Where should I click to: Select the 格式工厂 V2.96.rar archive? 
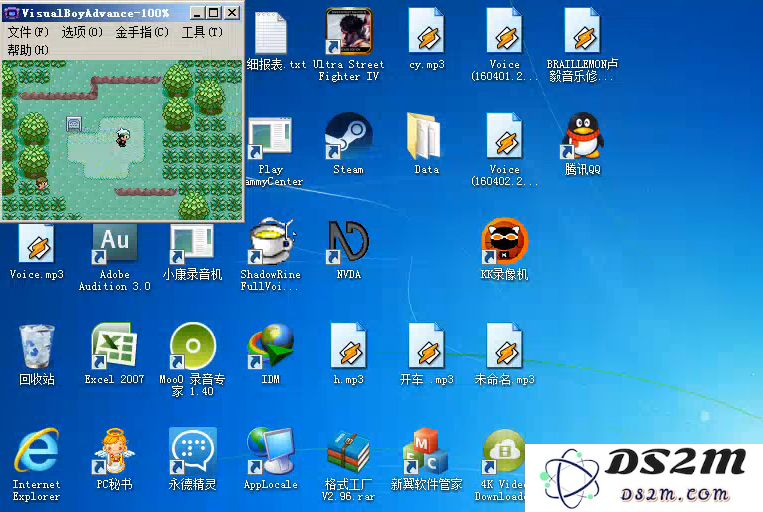(348, 452)
